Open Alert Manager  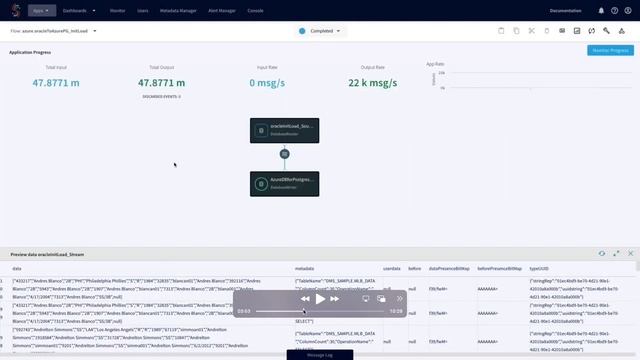pyautogui.click(x=222, y=11)
